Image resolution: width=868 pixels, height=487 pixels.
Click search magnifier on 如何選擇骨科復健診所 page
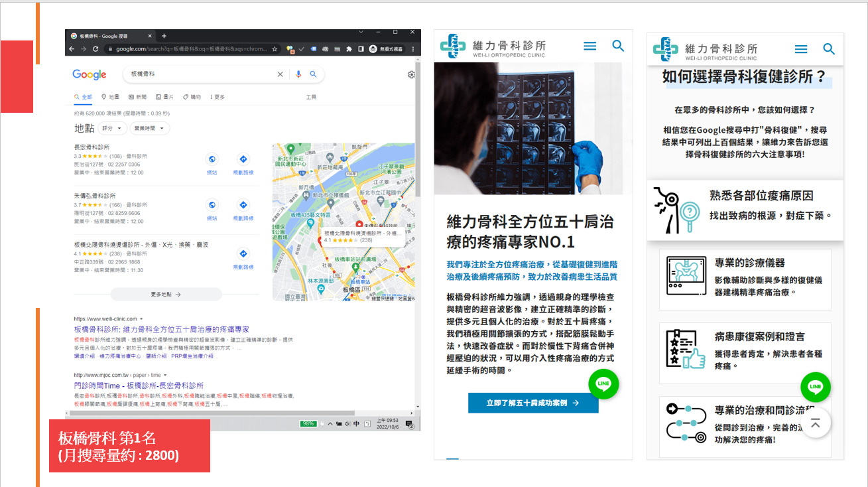[x=829, y=49]
